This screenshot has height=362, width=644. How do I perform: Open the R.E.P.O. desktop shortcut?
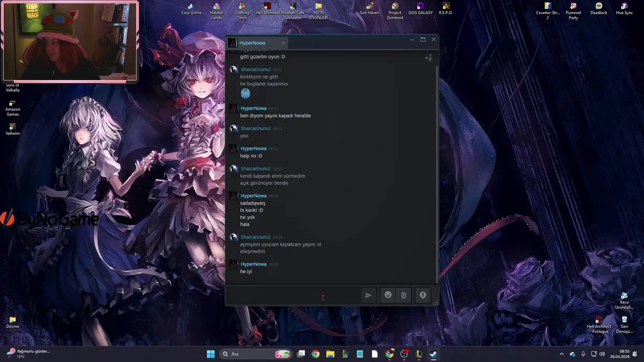click(x=446, y=9)
